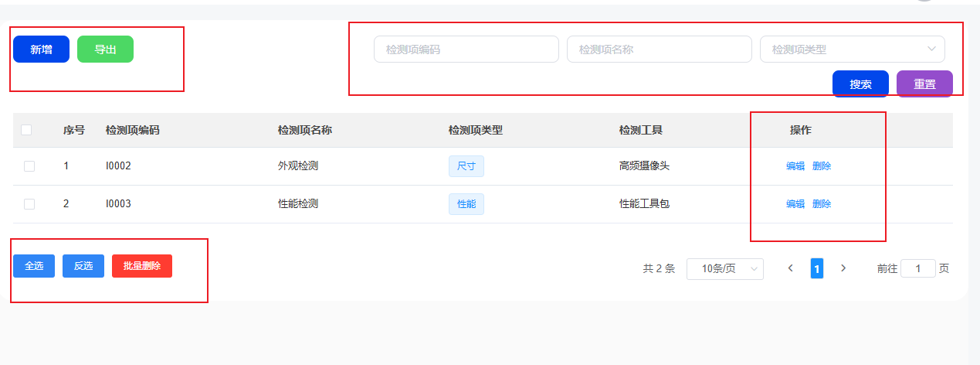Click the 全选 select-all button
The height and width of the screenshot is (365, 980).
coord(34,266)
